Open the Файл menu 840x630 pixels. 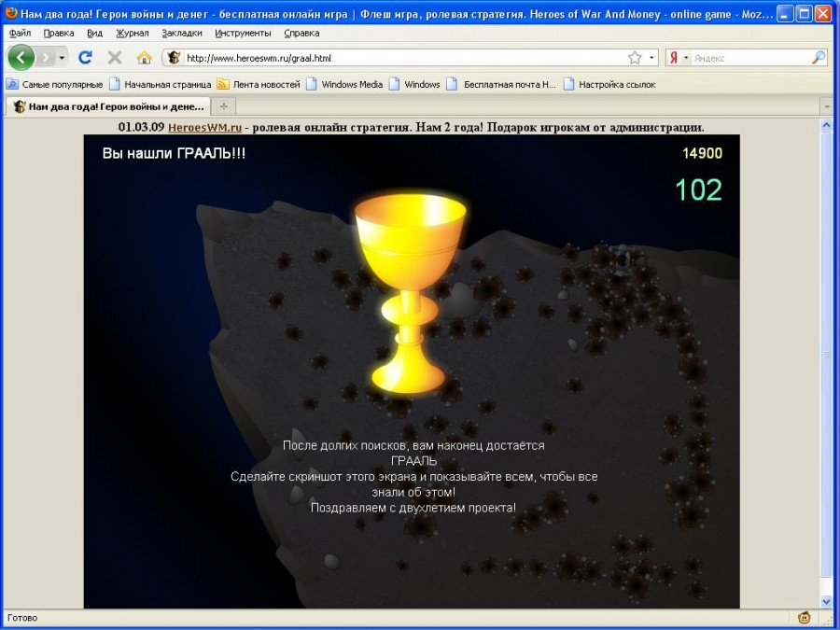20,33
